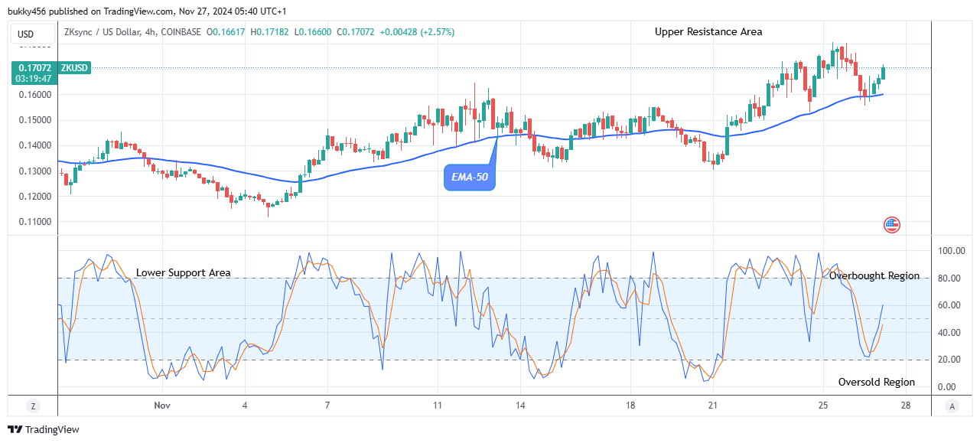Open the TradingView logo link

coord(44,430)
